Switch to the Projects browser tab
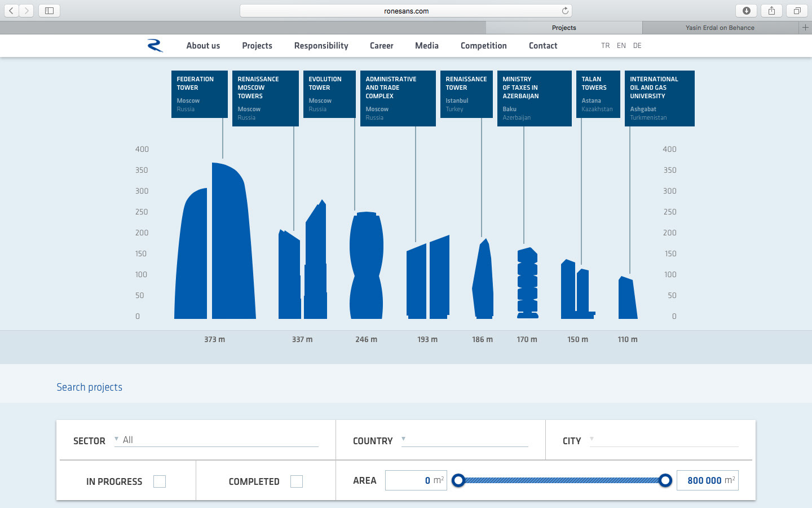Image resolution: width=812 pixels, height=508 pixels. 564,28
